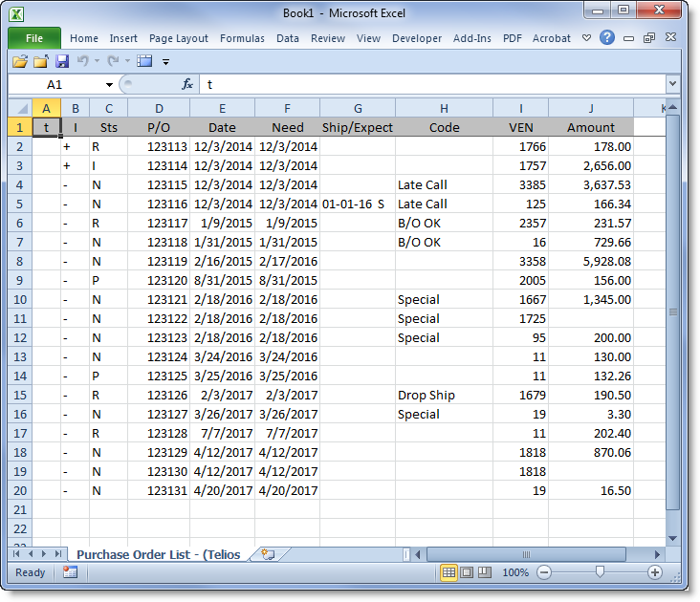
Task: Click the 100% zoom level button
Action: pyautogui.click(x=515, y=572)
